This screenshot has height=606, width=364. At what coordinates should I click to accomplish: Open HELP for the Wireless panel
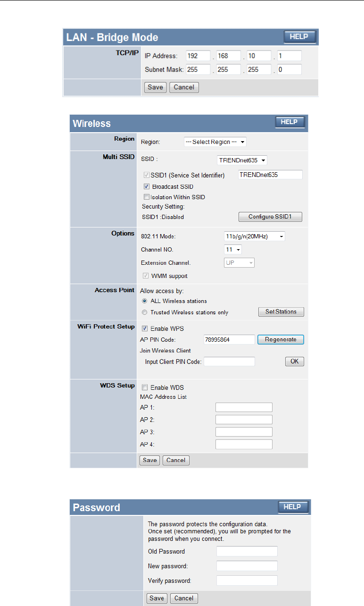290,122
